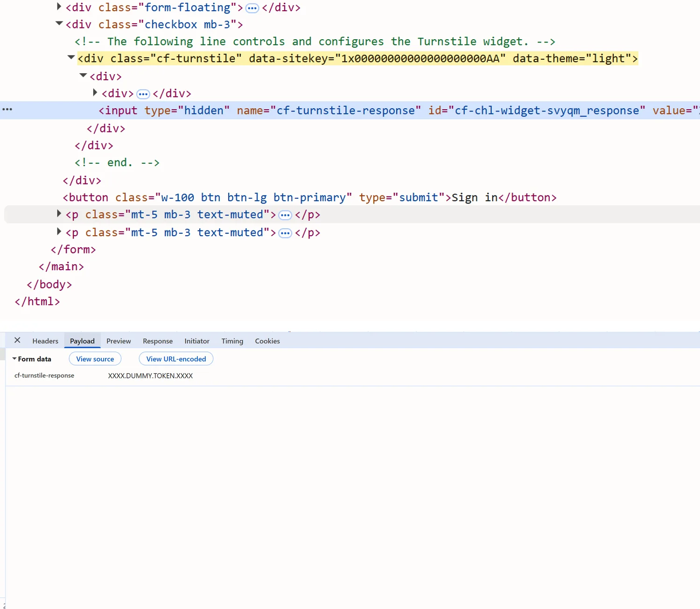Open the three-dot actions on selected input row

pyautogui.click(x=7, y=109)
